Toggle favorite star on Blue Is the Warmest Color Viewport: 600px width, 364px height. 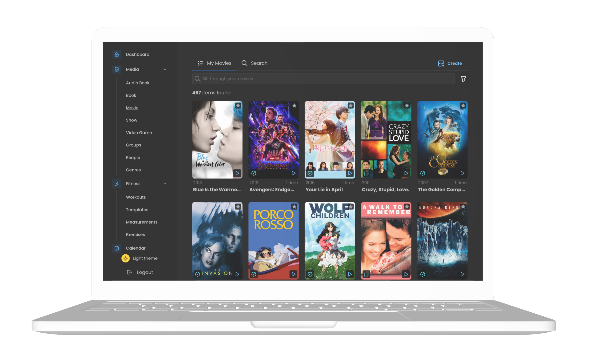pyautogui.click(x=238, y=106)
